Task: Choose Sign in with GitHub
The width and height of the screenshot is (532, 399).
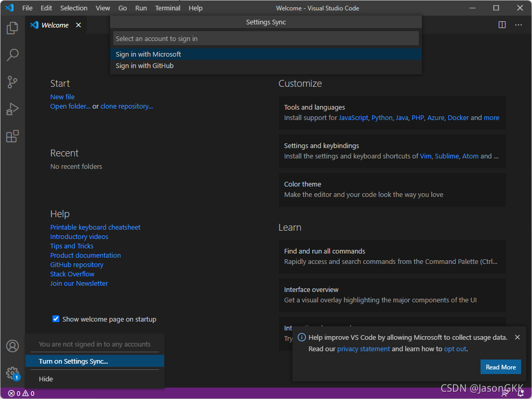Action: coord(266,66)
